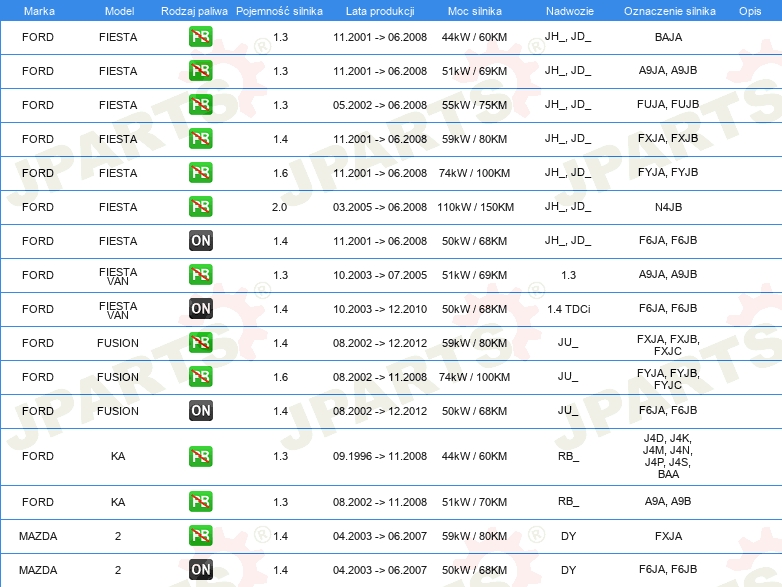
Task: Click the Model column header
Action: click(119, 11)
